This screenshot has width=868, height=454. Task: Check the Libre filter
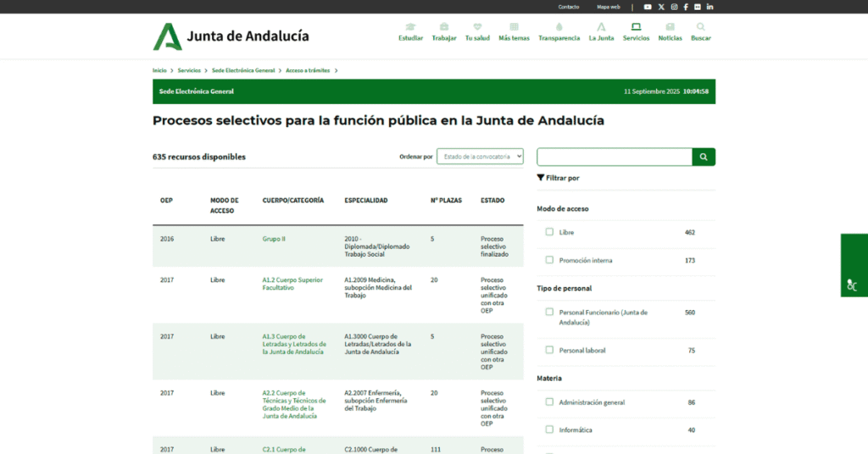(549, 232)
